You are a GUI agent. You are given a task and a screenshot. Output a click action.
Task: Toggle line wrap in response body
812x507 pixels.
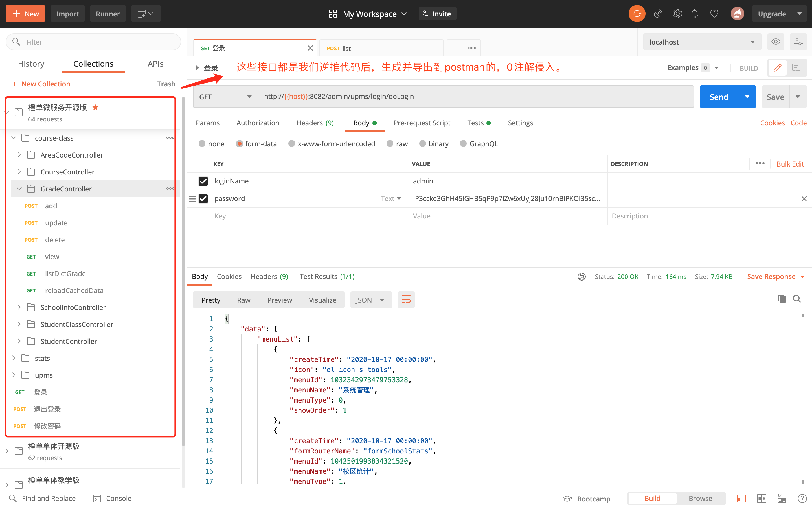point(406,300)
